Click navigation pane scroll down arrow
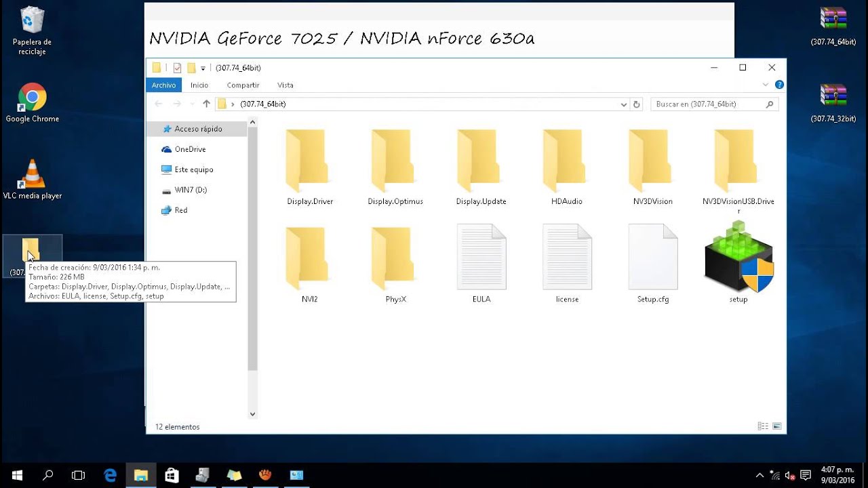868x488 pixels. 253,414
